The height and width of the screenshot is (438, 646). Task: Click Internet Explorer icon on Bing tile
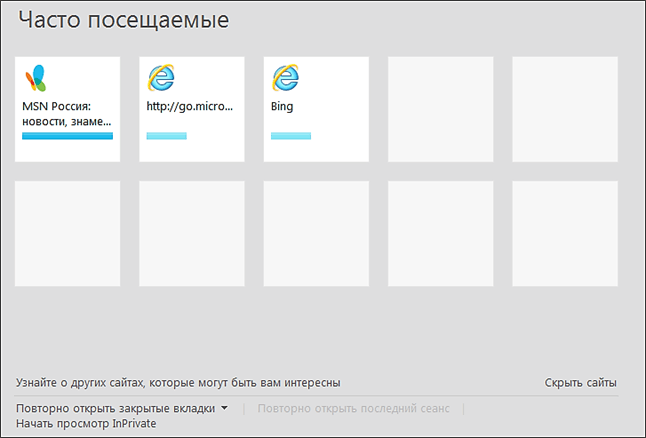pos(285,78)
